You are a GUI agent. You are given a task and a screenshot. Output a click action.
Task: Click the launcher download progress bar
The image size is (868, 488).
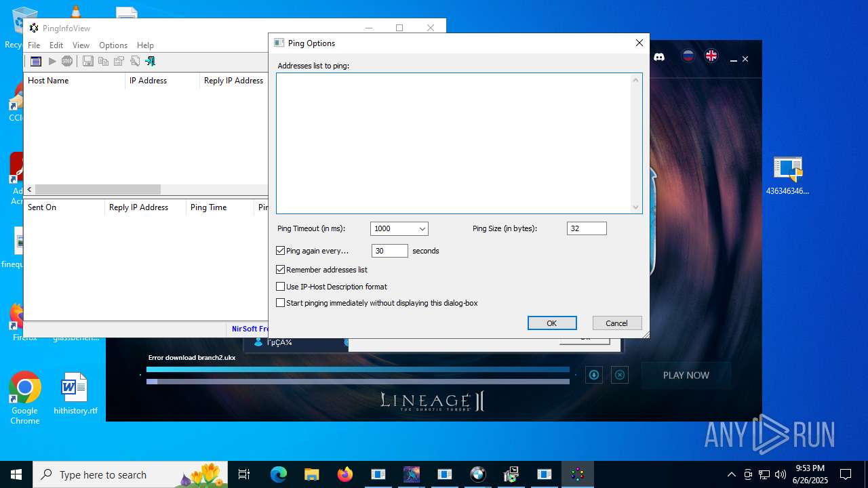(x=358, y=369)
